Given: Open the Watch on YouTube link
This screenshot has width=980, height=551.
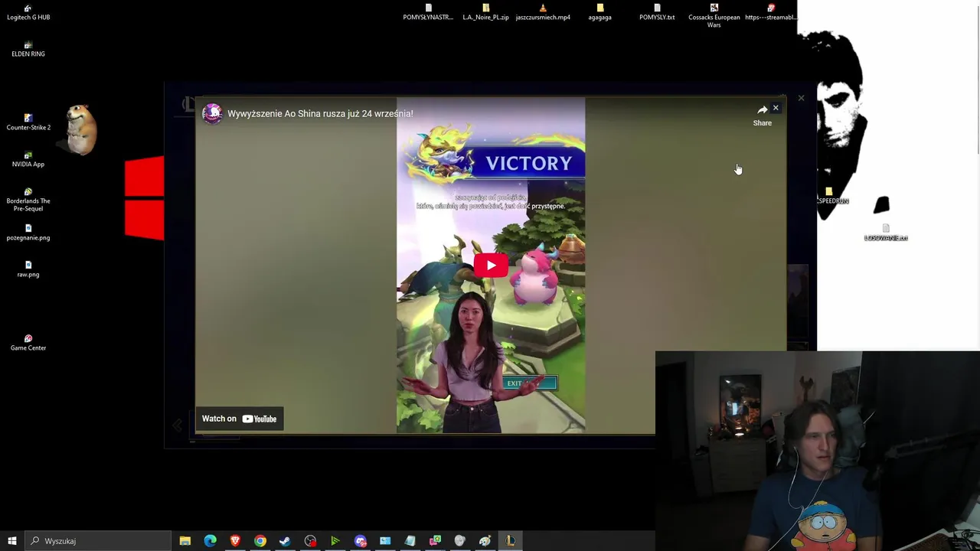Looking at the screenshot, I should click(240, 419).
